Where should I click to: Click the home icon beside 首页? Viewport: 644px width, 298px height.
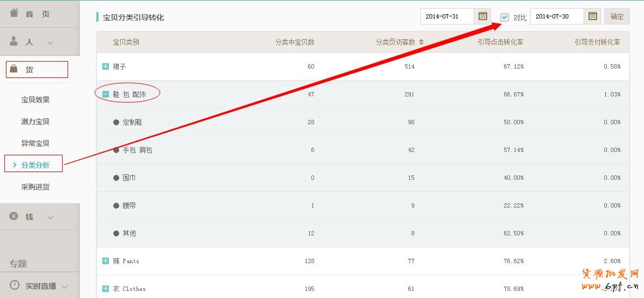tap(14, 13)
